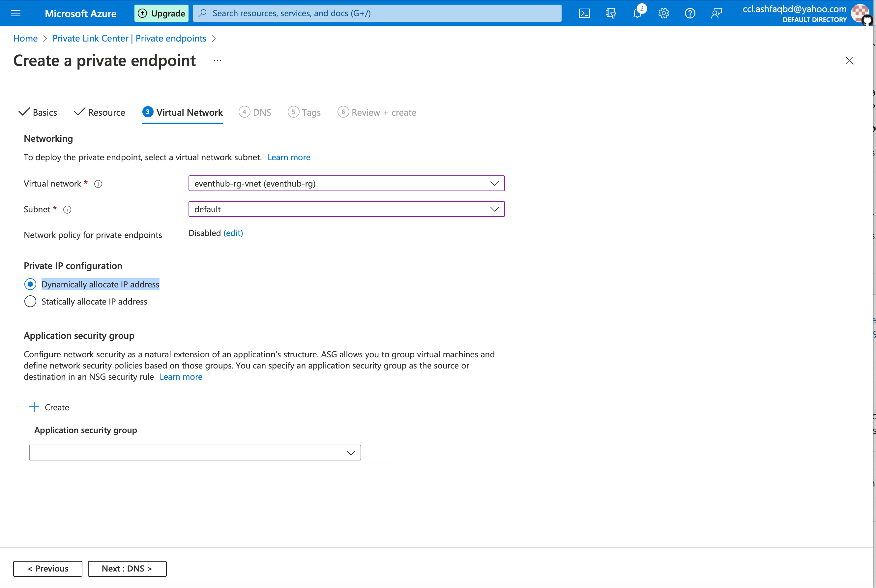Viewport: 876px width, 588px height.
Task: Show info tooltip for Virtual network
Action: [98, 184]
